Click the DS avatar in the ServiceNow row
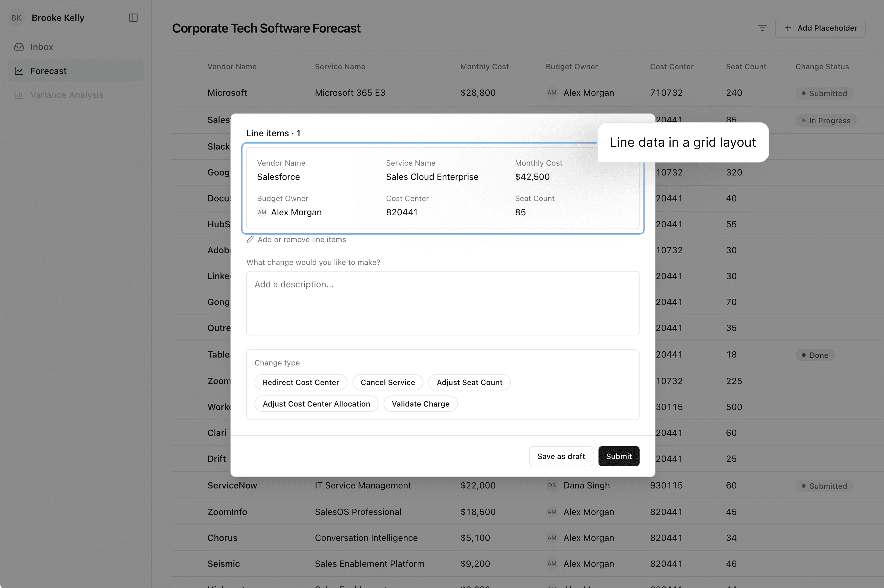884x588 pixels. [552, 485]
